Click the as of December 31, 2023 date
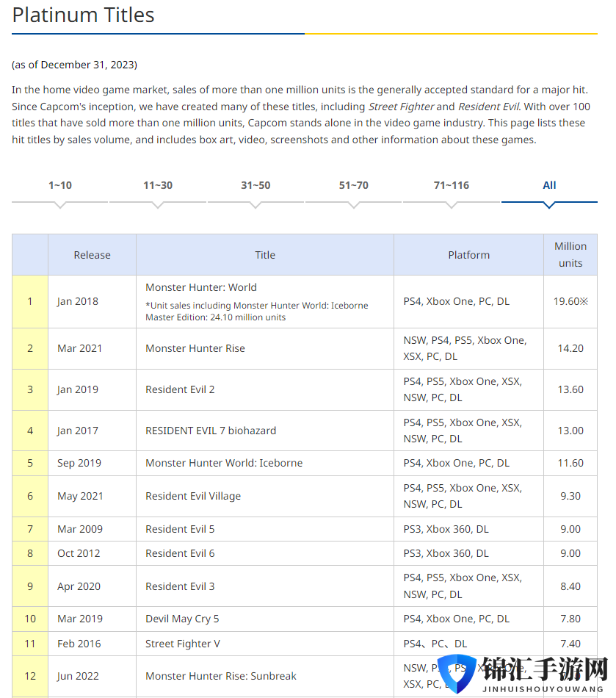The height and width of the screenshot is (698, 616). (x=74, y=65)
